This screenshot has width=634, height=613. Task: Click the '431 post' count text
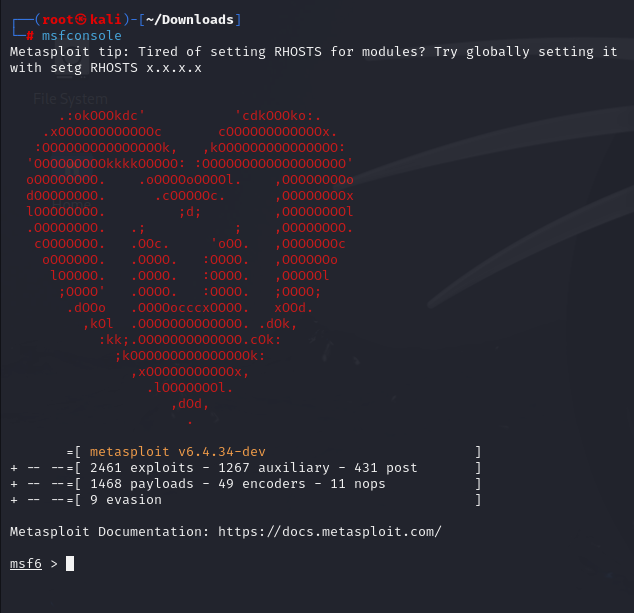click(x=385, y=467)
